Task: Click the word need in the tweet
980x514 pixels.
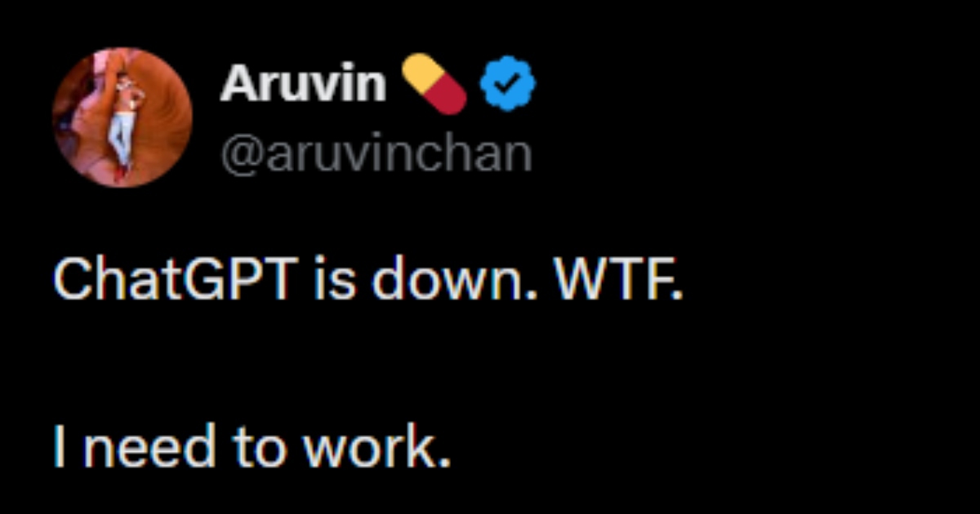Action: tap(146, 448)
